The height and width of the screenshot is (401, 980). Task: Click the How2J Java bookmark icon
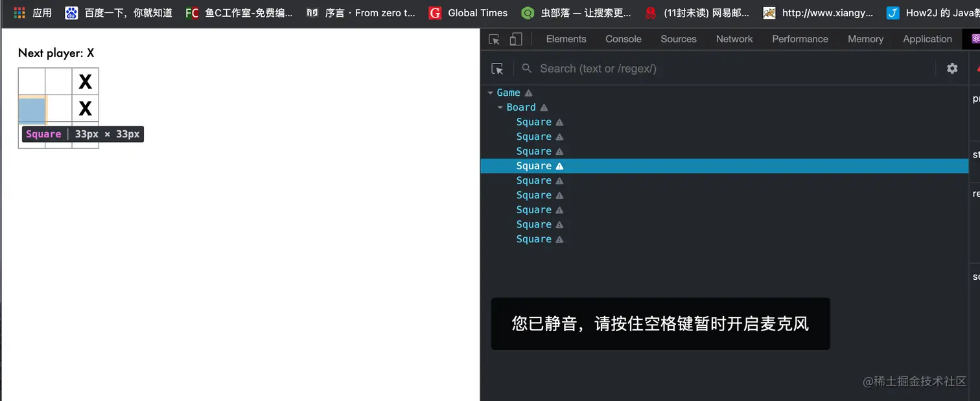click(892, 12)
